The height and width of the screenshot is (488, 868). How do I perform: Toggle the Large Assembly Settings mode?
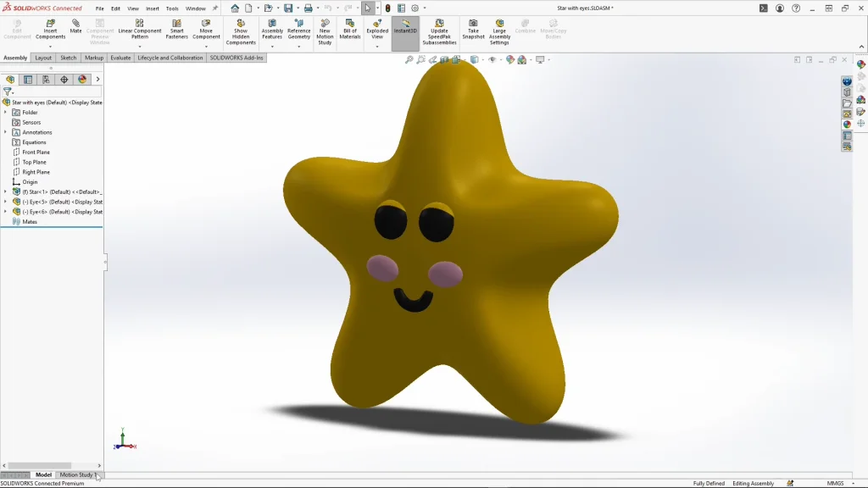pos(499,28)
